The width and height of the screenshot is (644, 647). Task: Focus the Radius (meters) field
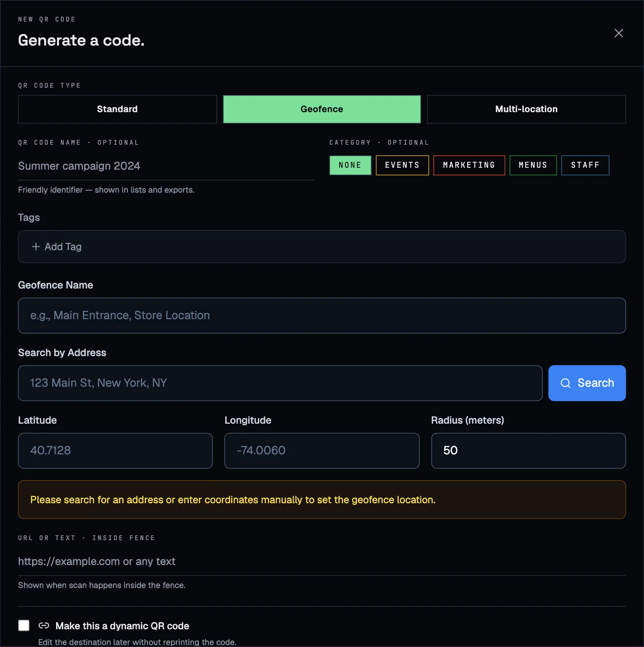pos(529,451)
